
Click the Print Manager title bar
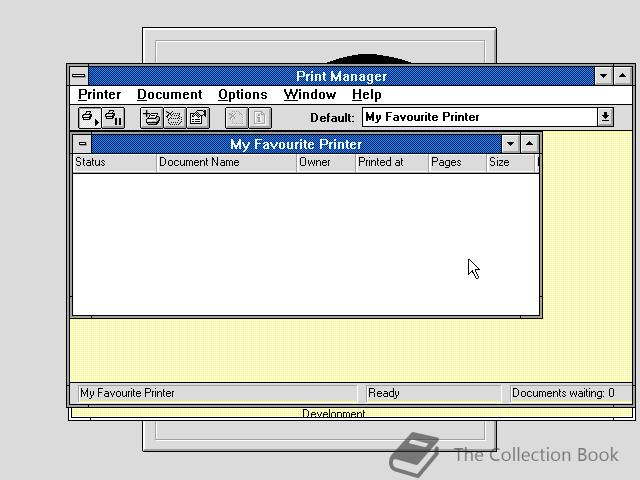tap(341, 76)
